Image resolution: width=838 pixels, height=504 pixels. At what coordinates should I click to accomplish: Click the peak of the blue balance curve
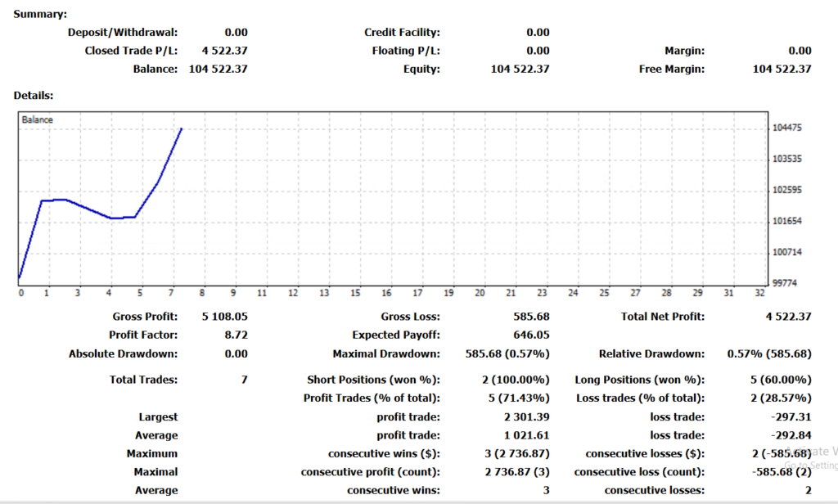(x=181, y=128)
